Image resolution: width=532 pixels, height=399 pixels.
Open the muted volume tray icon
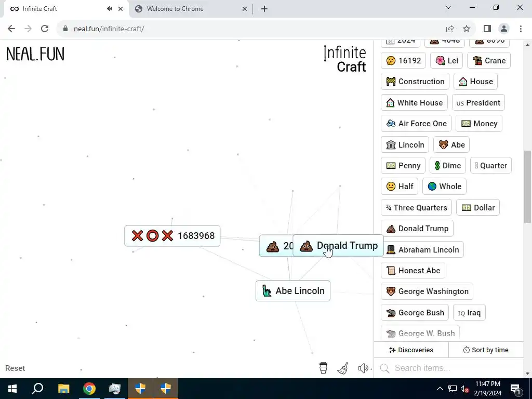pos(465,389)
